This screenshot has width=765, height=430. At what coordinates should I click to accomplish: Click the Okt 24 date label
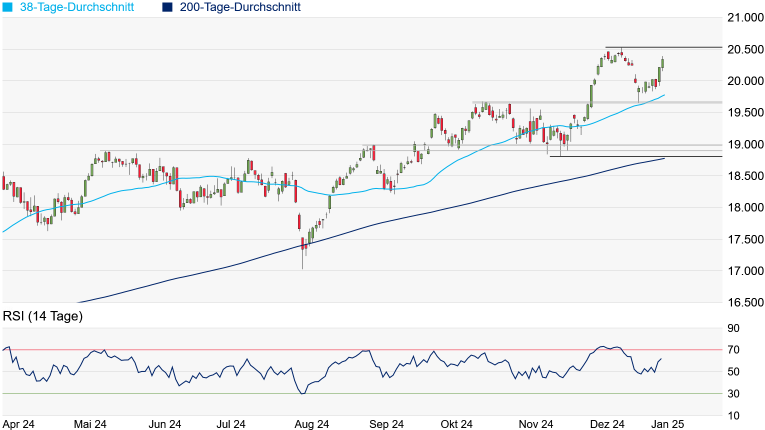[455, 423]
